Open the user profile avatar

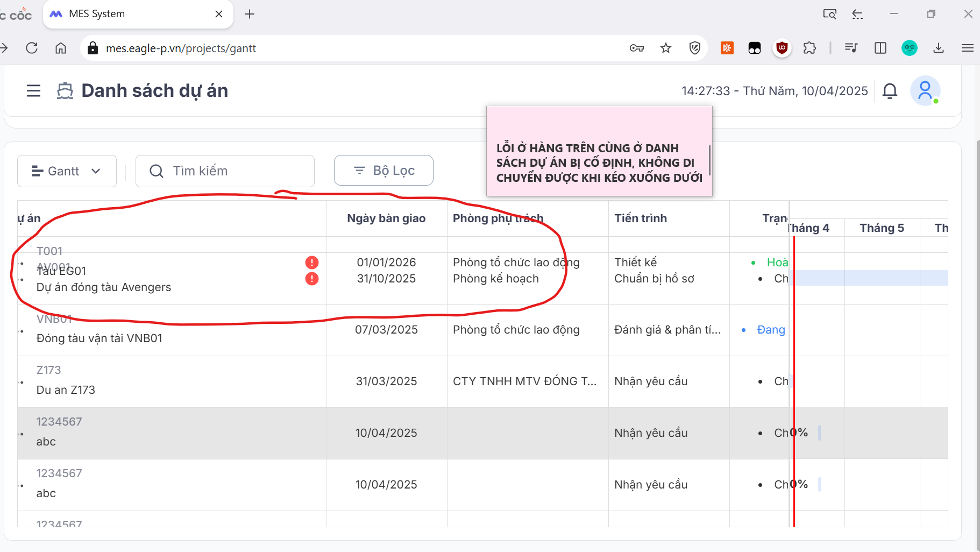click(925, 91)
